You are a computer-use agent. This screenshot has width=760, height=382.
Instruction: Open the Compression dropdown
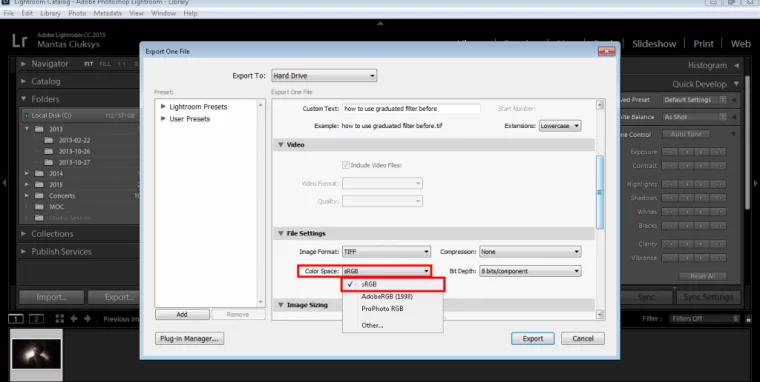(530, 252)
